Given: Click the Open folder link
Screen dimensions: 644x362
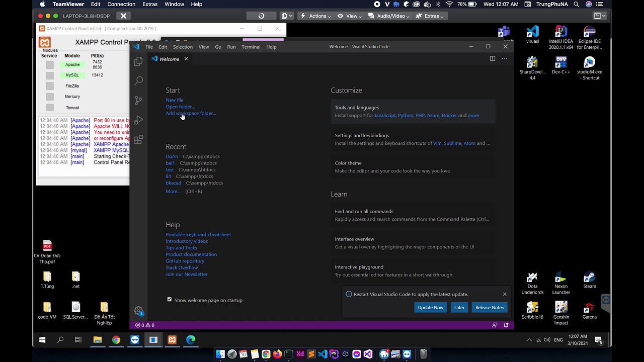Looking at the screenshot, I should pyautogui.click(x=180, y=107).
